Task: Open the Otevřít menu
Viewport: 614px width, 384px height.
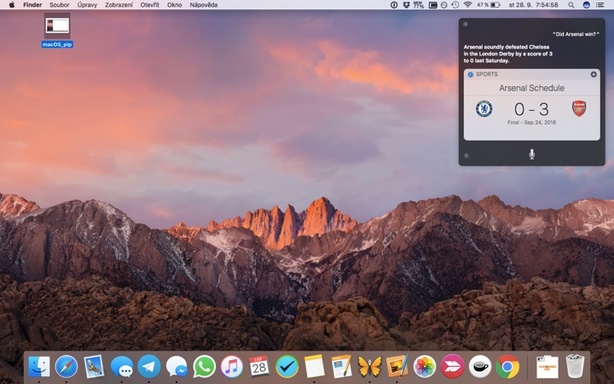Action: 150,5
